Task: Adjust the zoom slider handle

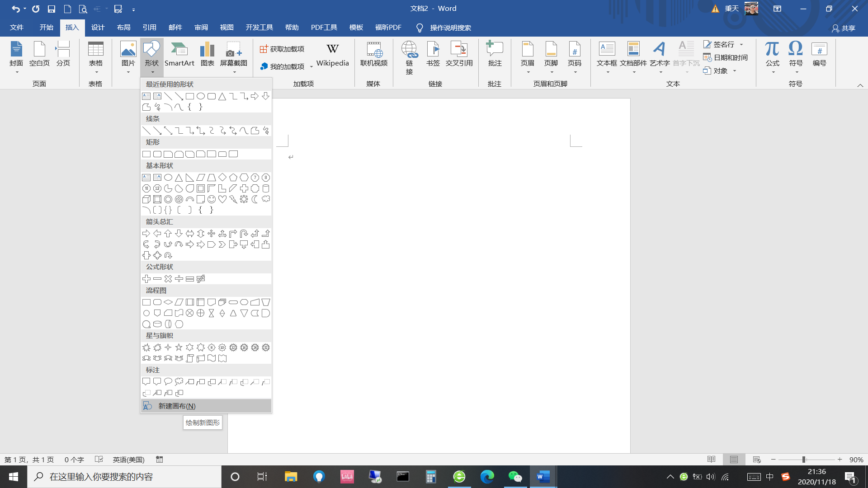Action: (804, 460)
